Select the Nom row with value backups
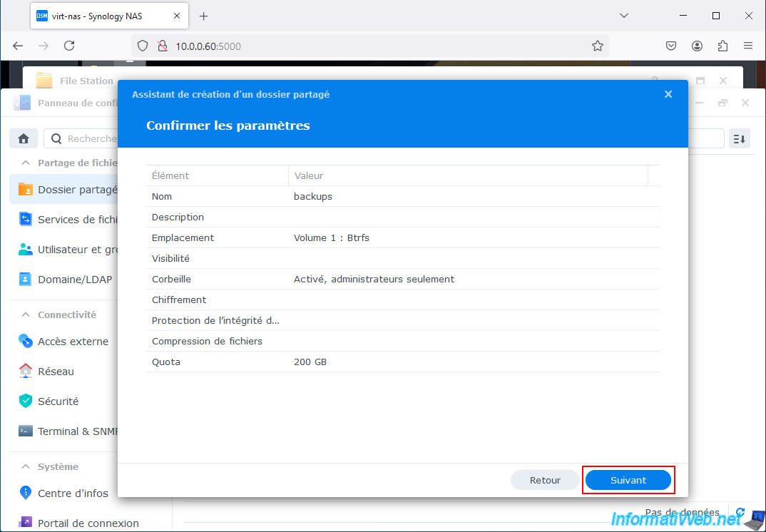 pyautogui.click(x=402, y=196)
